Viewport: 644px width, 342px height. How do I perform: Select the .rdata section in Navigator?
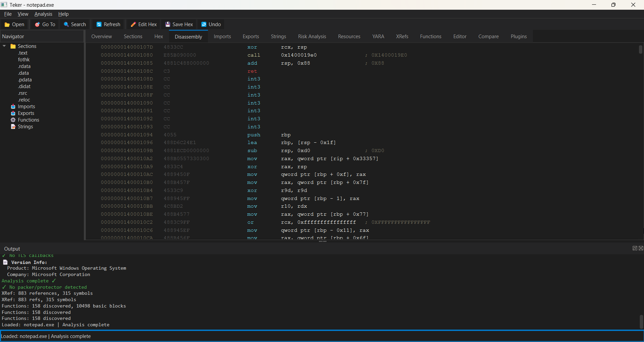(x=24, y=66)
